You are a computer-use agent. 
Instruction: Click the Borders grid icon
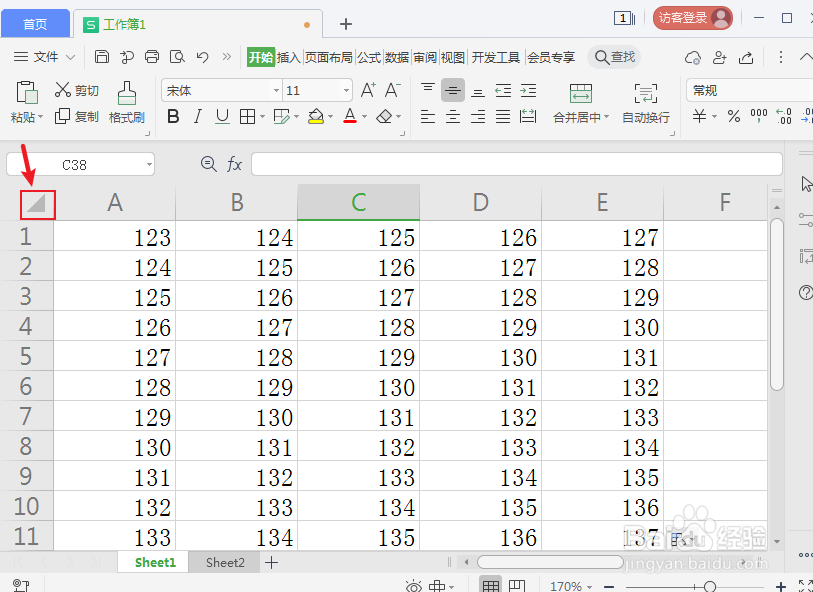click(x=247, y=117)
